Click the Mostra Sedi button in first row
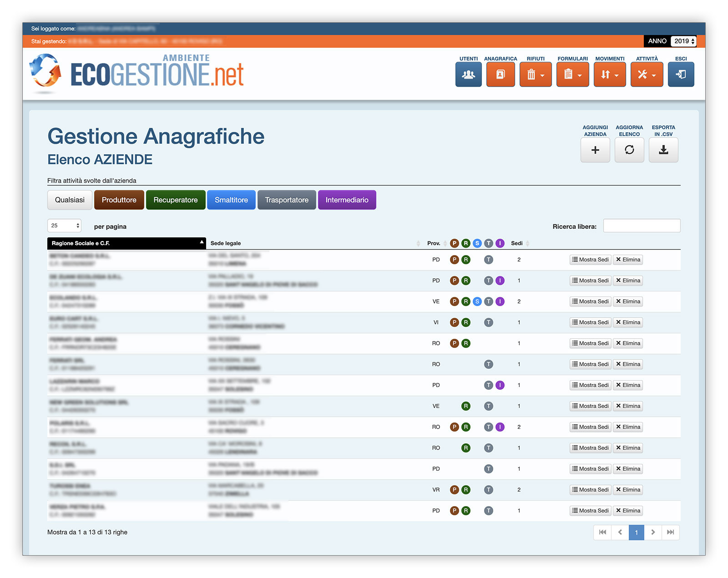728x578 pixels. pos(590,260)
